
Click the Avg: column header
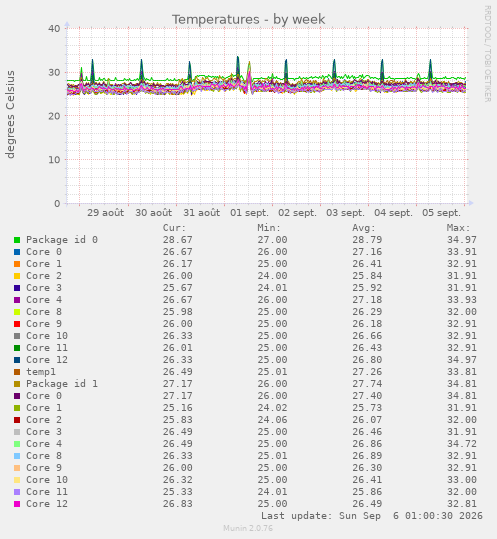tap(364, 228)
